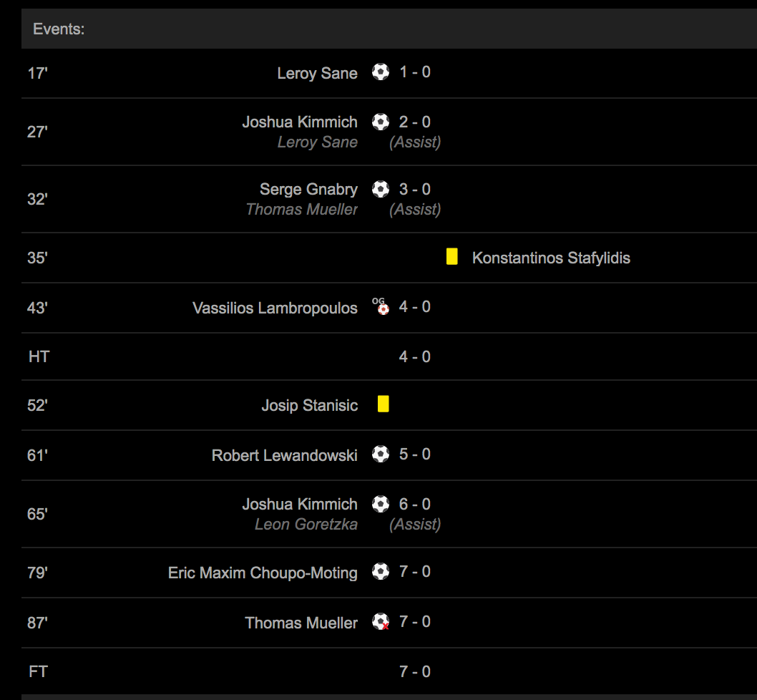This screenshot has height=700, width=757.
Task: Click the missed penalty icon at 87'
Action: click(x=381, y=622)
